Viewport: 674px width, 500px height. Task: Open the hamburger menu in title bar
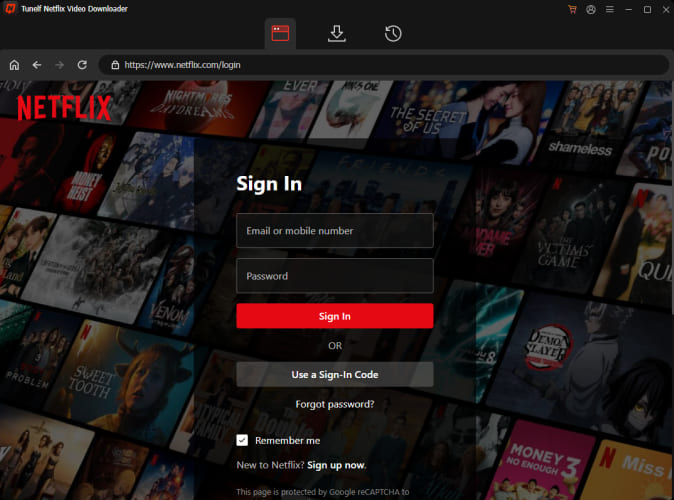click(x=610, y=9)
